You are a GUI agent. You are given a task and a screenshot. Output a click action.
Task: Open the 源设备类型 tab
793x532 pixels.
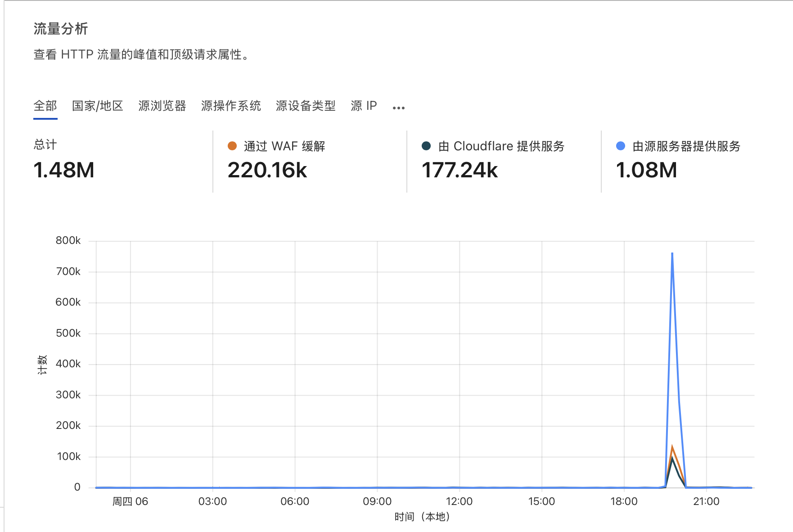pos(306,106)
